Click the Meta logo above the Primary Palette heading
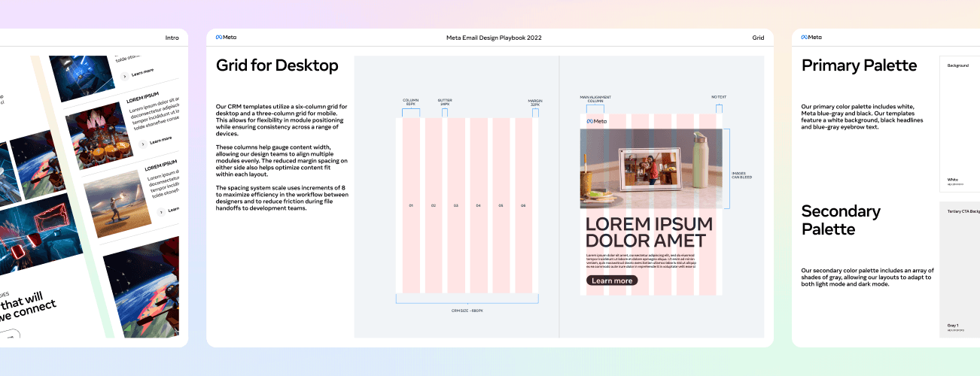 pyautogui.click(x=811, y=37)
